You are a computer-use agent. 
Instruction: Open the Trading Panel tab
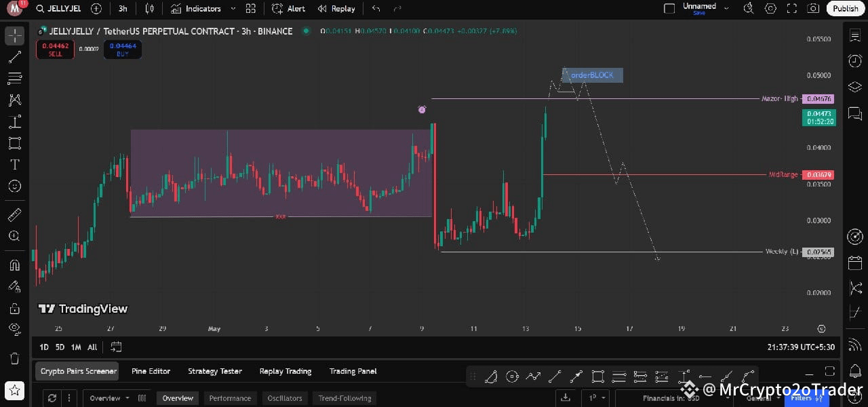353,371
